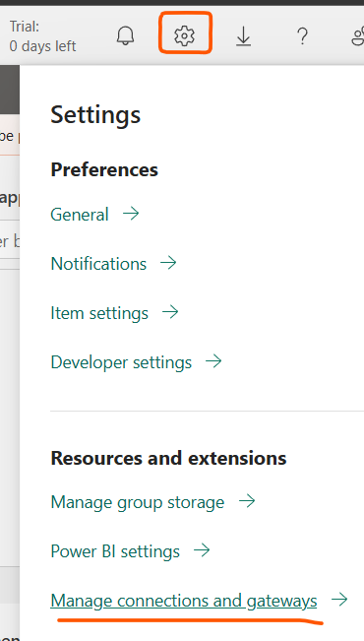Image resolution: width=364 pixels, height=641 pixels.
Task: Open General preferences
Action: (80, 215)
